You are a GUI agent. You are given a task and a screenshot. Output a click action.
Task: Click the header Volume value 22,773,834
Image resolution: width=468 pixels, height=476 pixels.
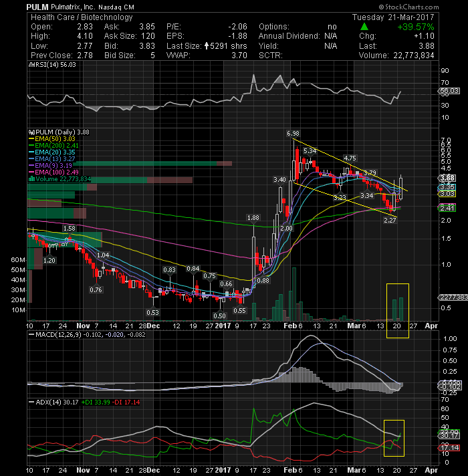click(x=414, y=55)
